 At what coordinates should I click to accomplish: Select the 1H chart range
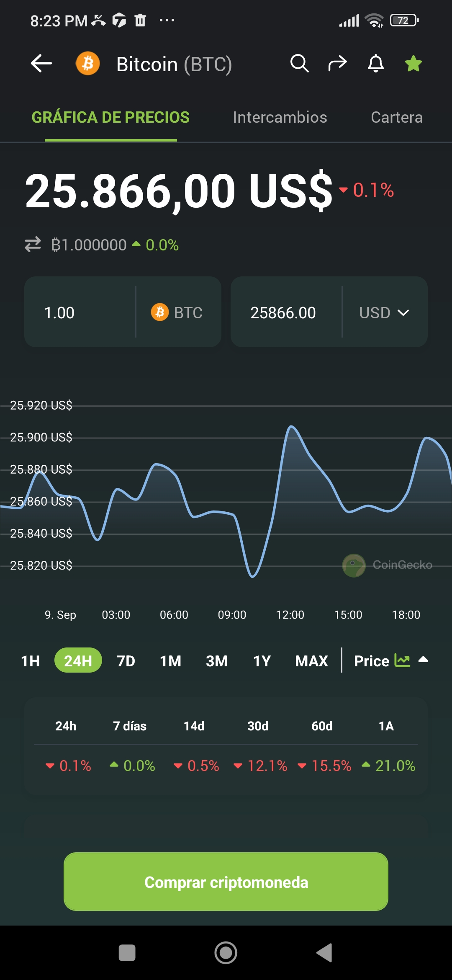coord(31,661)
